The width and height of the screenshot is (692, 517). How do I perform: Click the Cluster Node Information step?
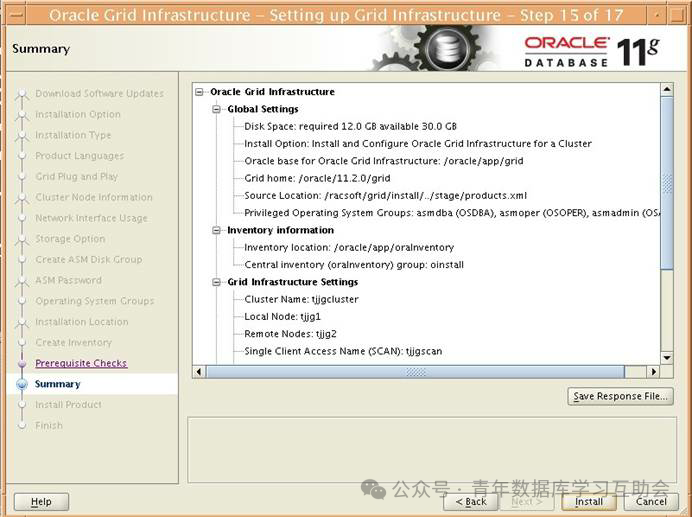(x=94, y=197)
